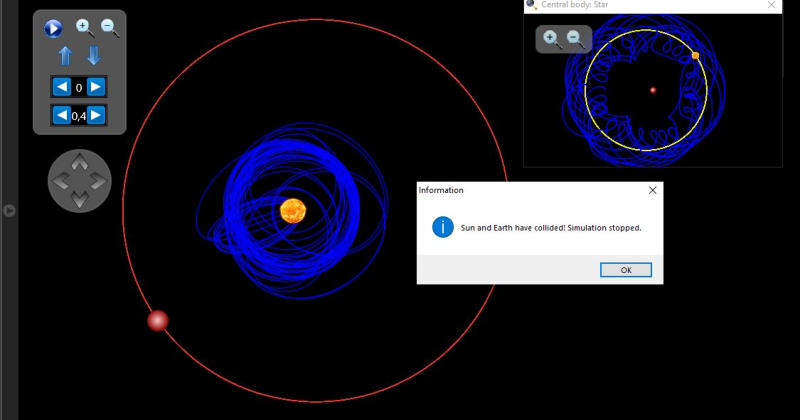This screenshot has width=800, height=420.
Task: Click OK in the Information dialog
Action: [x=626, y=270]
